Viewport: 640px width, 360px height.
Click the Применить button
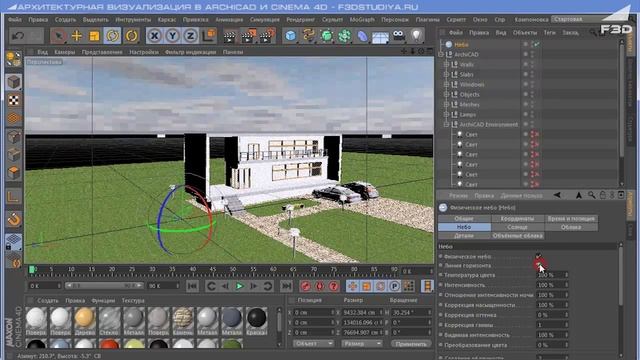[x=410, y=344]
